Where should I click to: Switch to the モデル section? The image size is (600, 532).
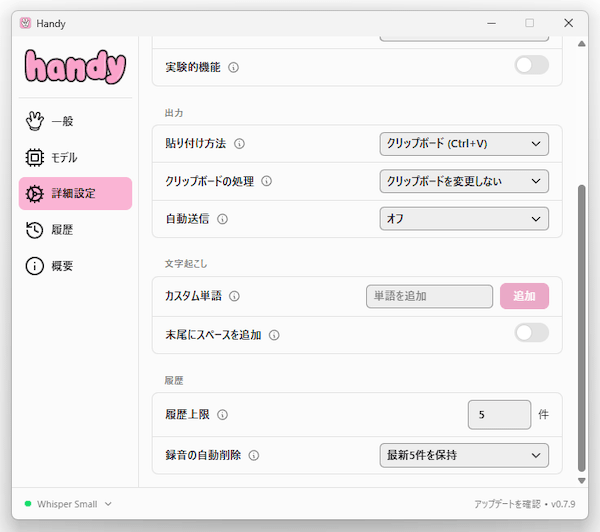[x=64, y=157]
